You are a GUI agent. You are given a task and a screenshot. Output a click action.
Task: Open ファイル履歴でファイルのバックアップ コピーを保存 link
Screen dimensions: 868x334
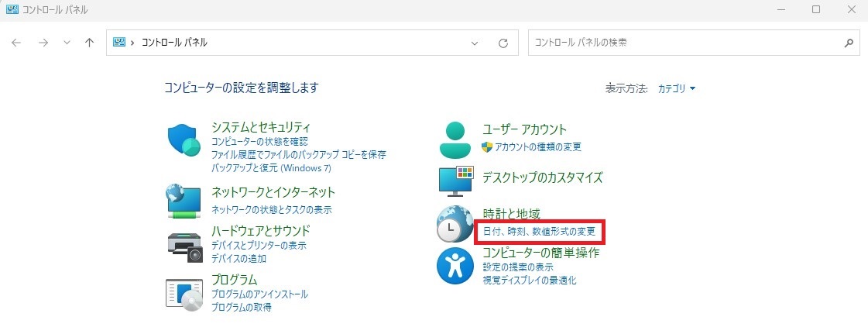click(299, 154)
